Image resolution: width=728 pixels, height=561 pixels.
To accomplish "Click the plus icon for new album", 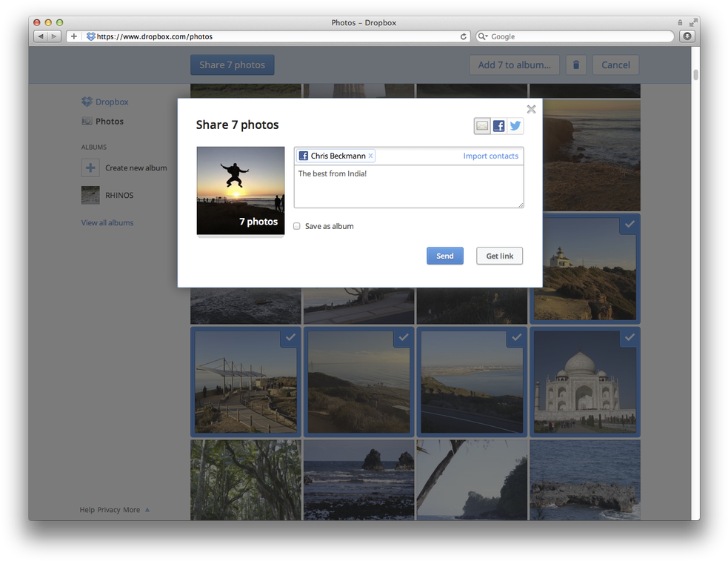I will (90, 167).
